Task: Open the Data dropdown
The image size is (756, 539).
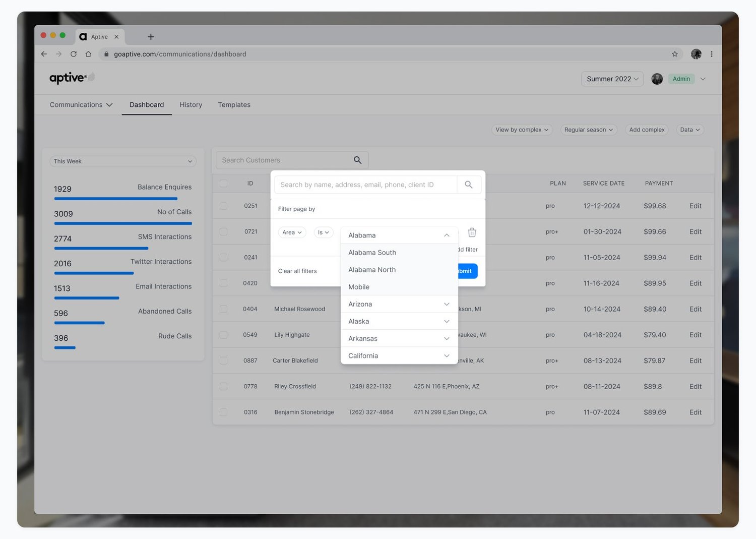Action: 690,130
